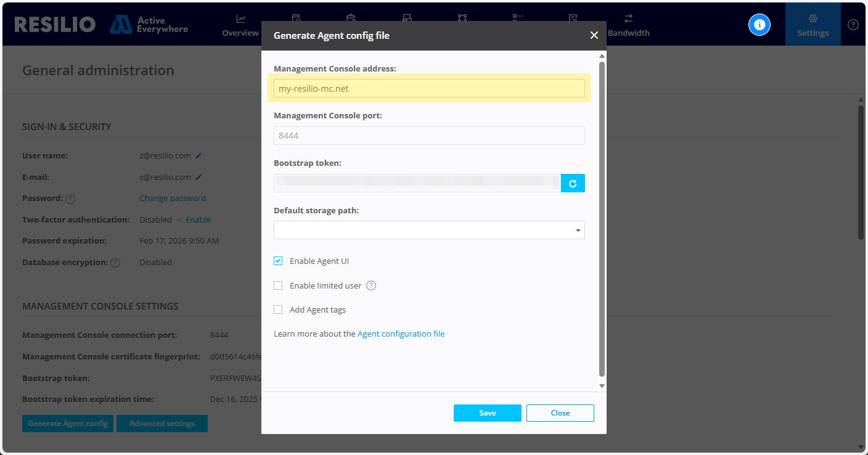Click Enable next to Two-factor authentication
The image size is (868, 455).
(x=198, y=219)
